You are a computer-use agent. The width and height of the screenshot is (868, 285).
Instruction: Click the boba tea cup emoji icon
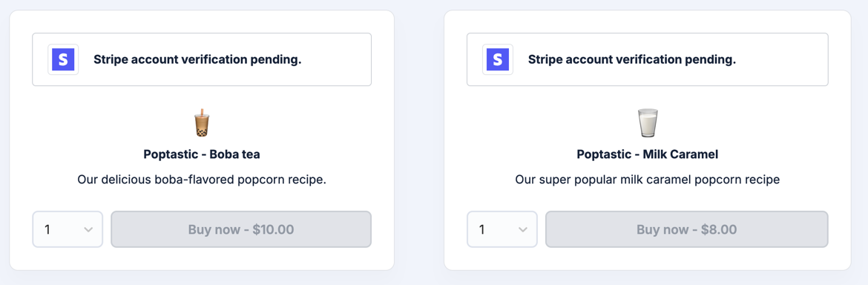coord(202,122)
